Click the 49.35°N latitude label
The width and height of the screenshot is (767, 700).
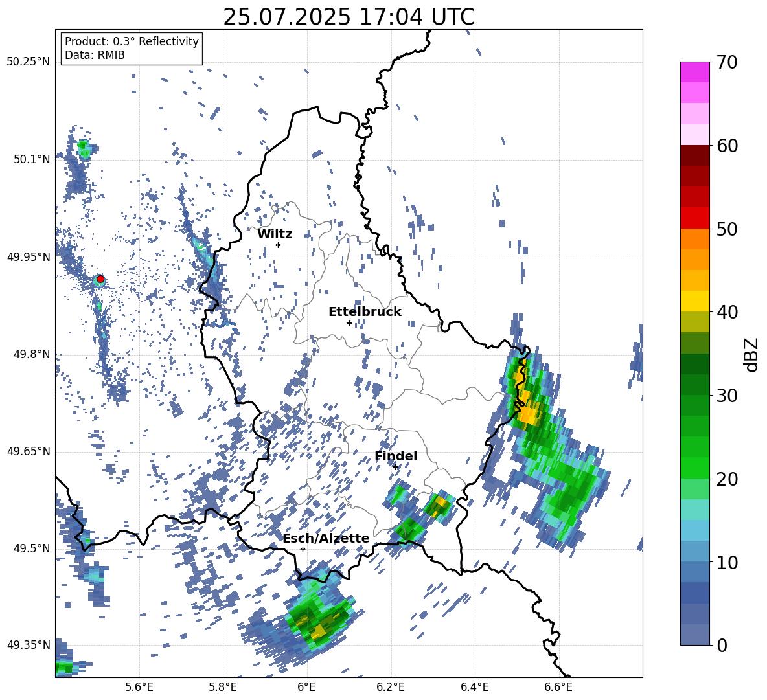[x=29, y=645]
